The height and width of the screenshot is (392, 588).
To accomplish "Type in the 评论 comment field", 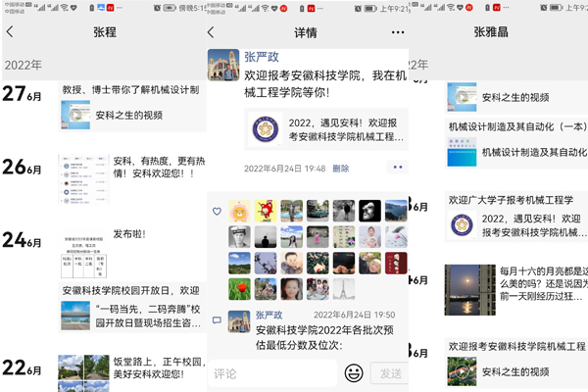I will coord(274,372).
